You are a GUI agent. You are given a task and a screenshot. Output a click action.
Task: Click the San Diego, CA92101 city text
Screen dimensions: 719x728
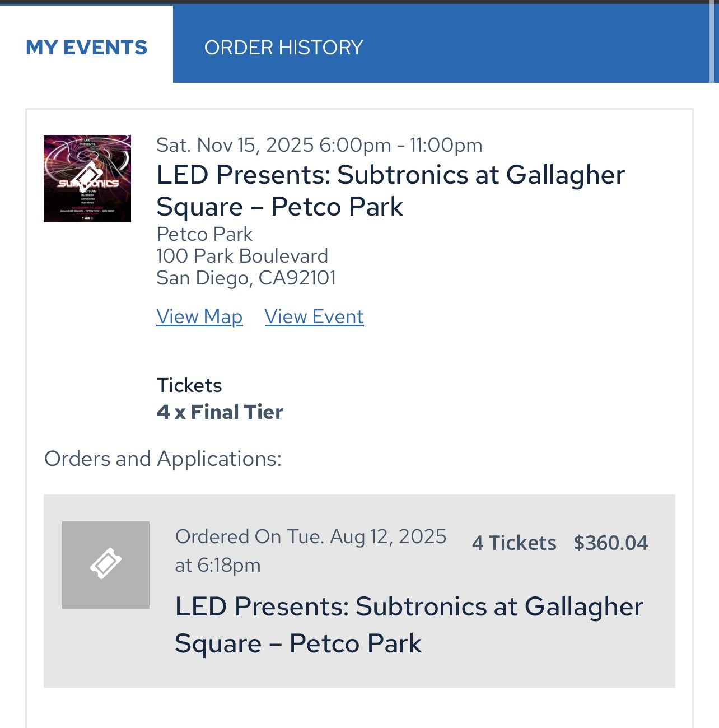coord(246,277)
